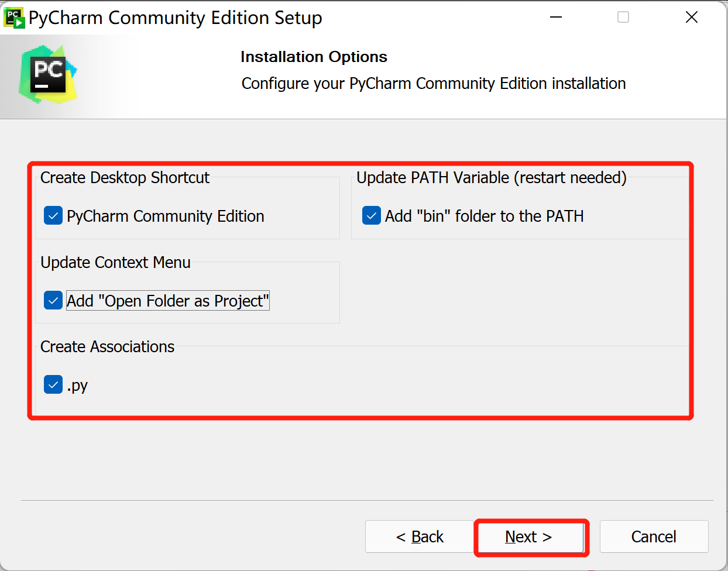Viewport: 728px width, 571px height.
Task: Minimize the setup window
Action: pyautogui.click(x=556, y=18)
